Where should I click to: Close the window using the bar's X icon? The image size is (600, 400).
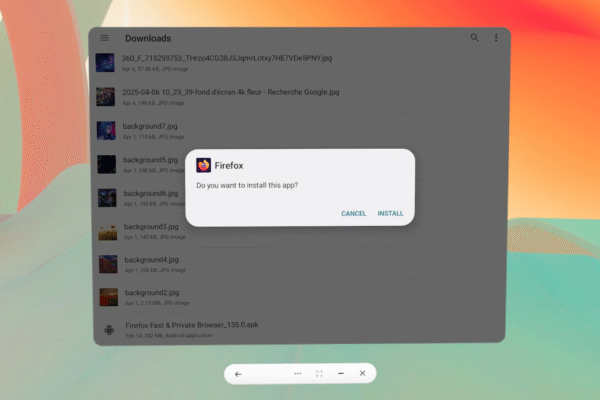(x=362, y=373)
